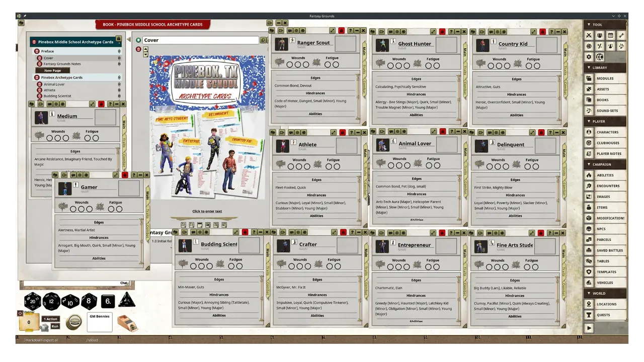Open Animal Lover page in index
644x362 pixels.
[x=54, y=84]
